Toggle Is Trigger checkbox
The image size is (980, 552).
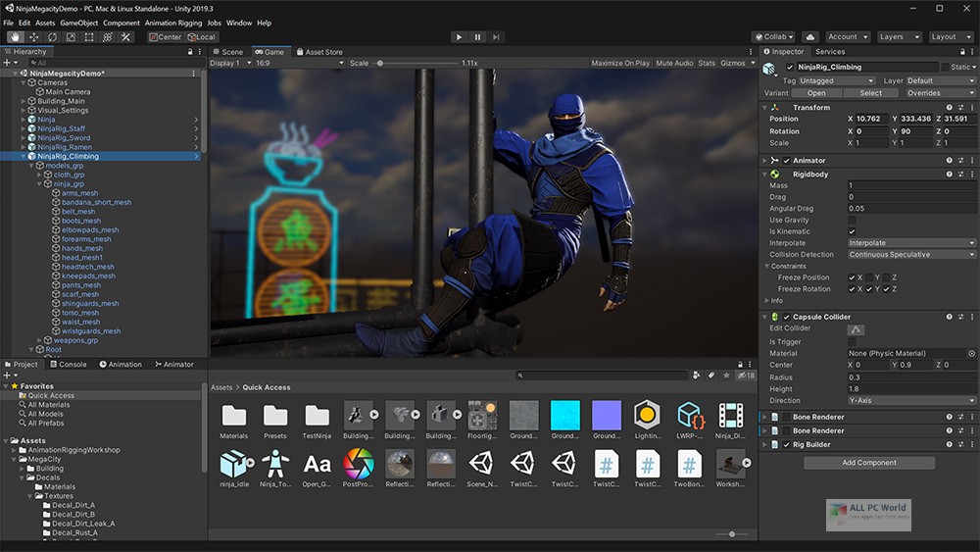coord(852,342)
